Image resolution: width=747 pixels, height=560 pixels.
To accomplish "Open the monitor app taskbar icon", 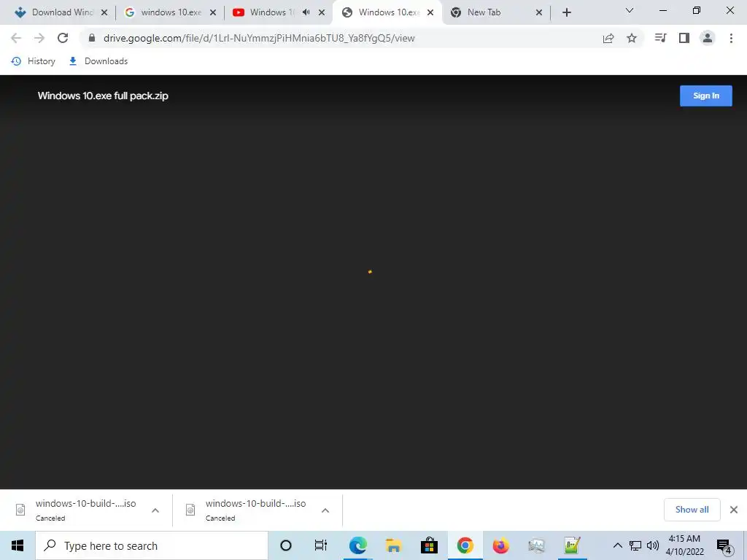I will pos(536,545).
